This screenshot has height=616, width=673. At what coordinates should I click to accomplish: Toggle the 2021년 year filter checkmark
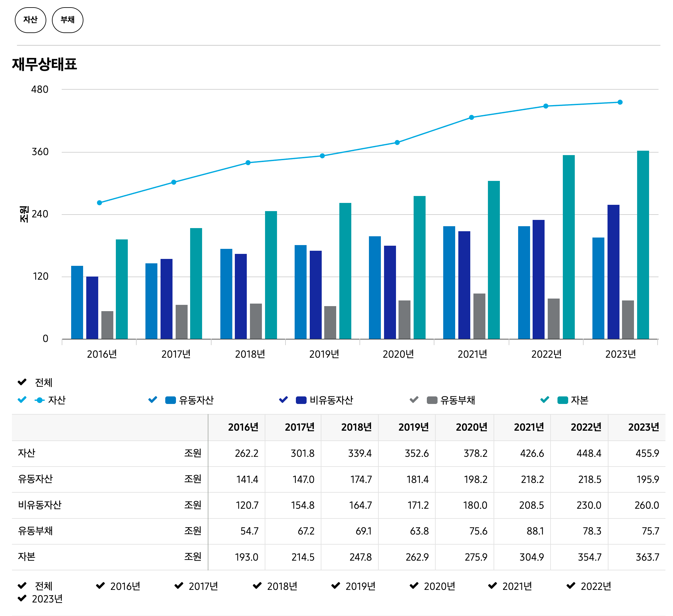coord(492,585)
